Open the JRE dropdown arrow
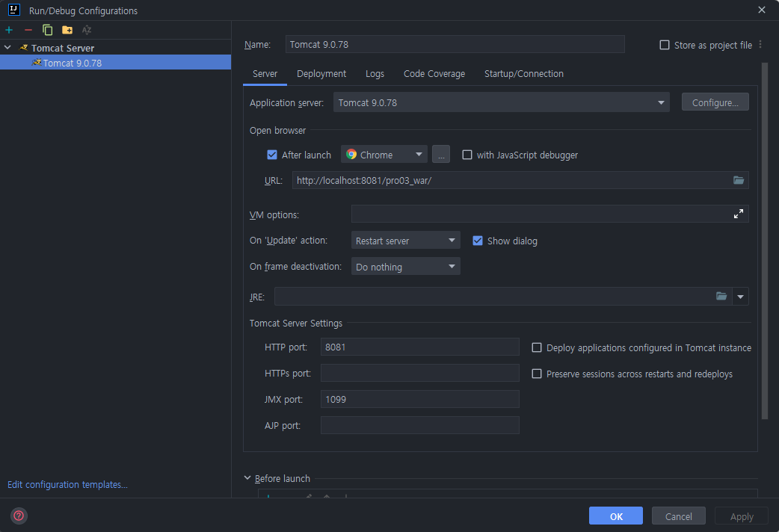Image resolution: width=779 pixels, height=532 pixels. click(740, 297)
